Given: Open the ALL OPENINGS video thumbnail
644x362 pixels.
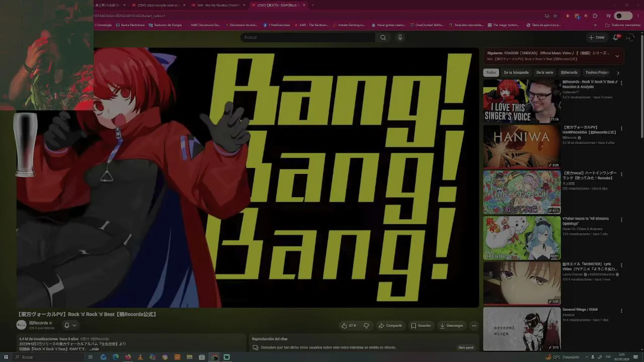Looking at the screenshot, I should [x=522, y=237].
